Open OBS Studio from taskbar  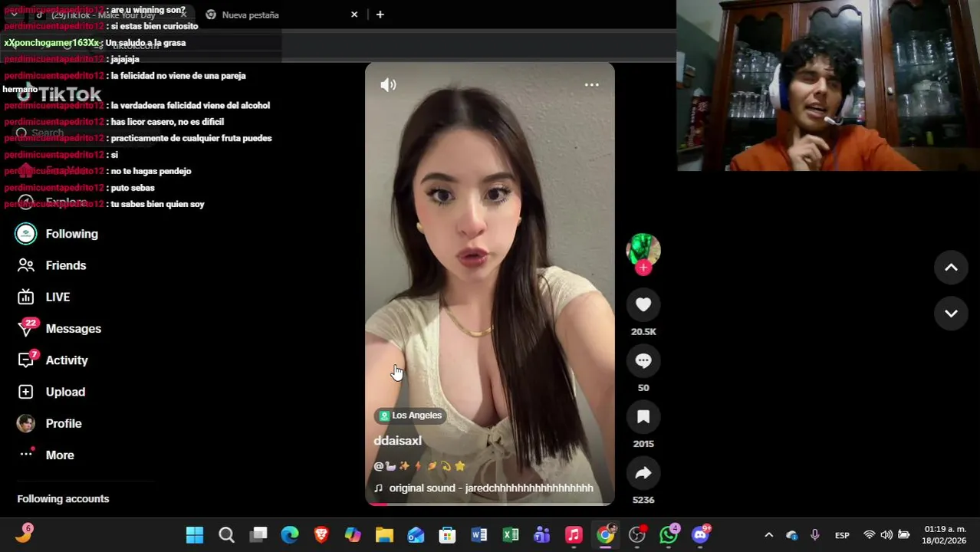point(637,535)
